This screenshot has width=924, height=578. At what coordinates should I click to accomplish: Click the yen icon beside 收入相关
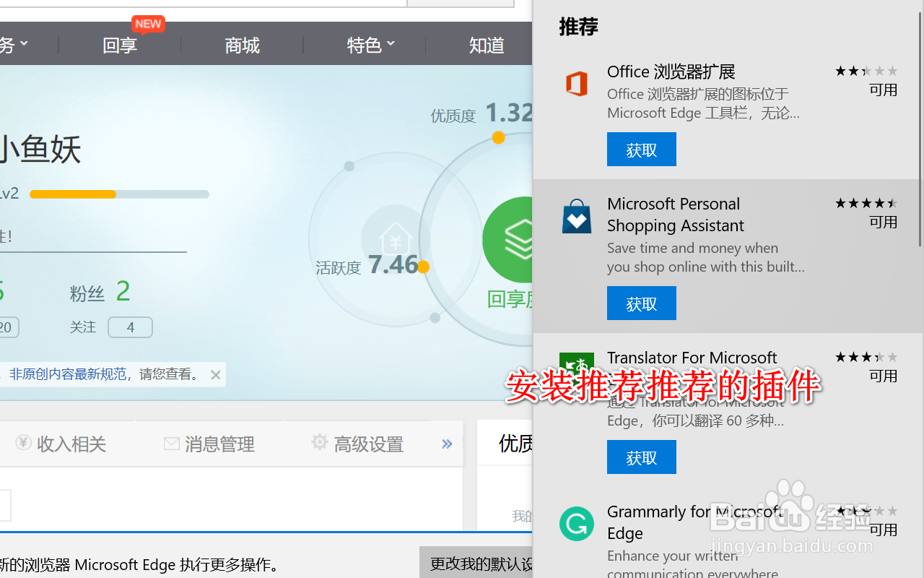point(23,442)
